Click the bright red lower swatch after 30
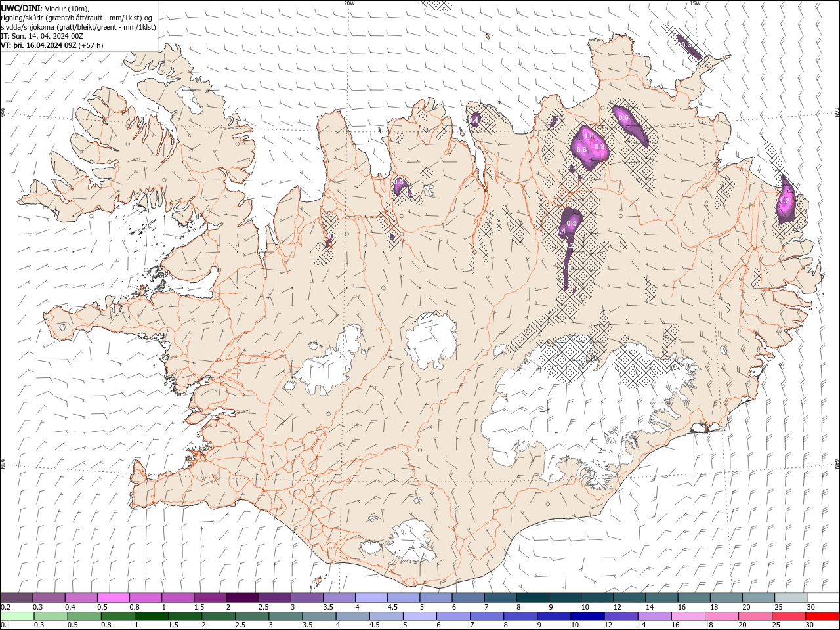Image resolution: width=840 pixels, height=630 pixels. (823, 616)
